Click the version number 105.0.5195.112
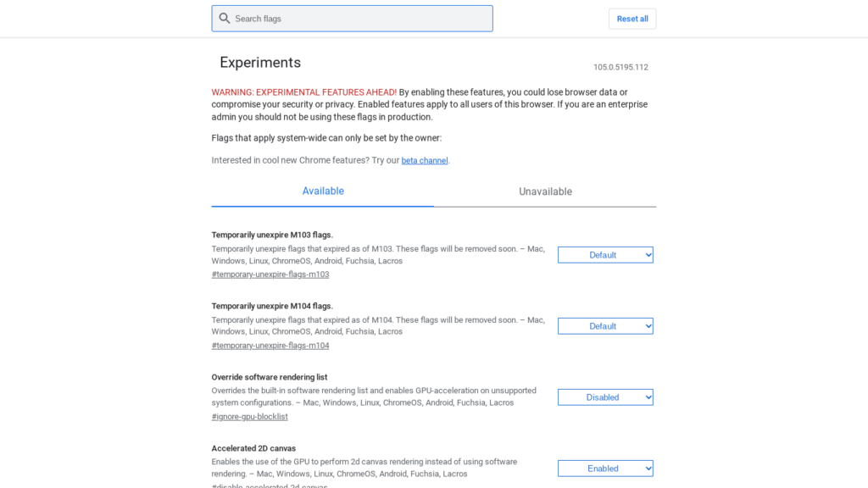 point(620,68)
